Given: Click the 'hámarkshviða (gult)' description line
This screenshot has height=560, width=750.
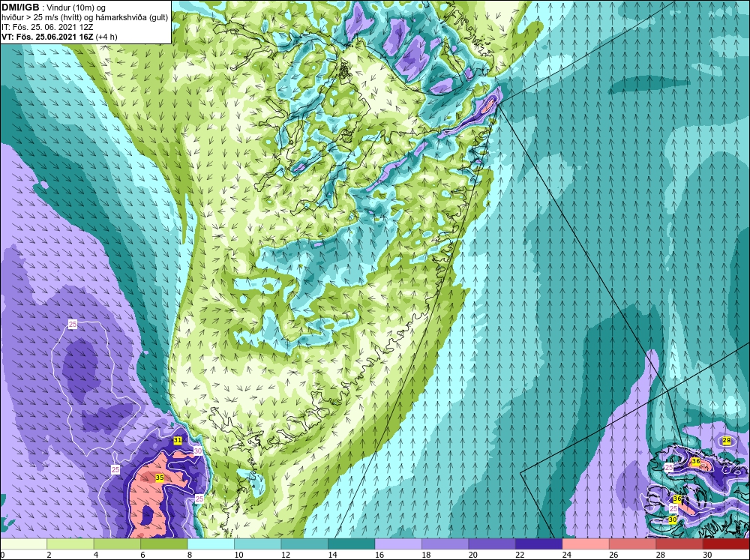Looking at the screenshot, I should click(133, 18).
